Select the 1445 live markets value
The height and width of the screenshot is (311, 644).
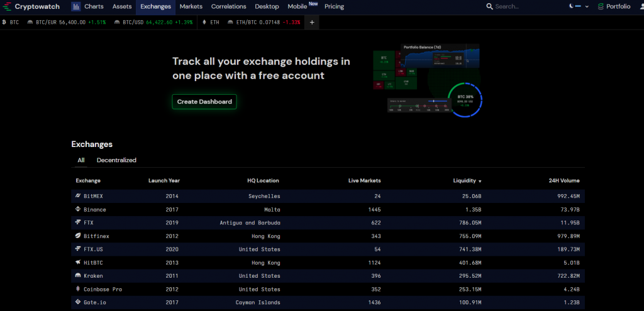(x=375, y=210)
